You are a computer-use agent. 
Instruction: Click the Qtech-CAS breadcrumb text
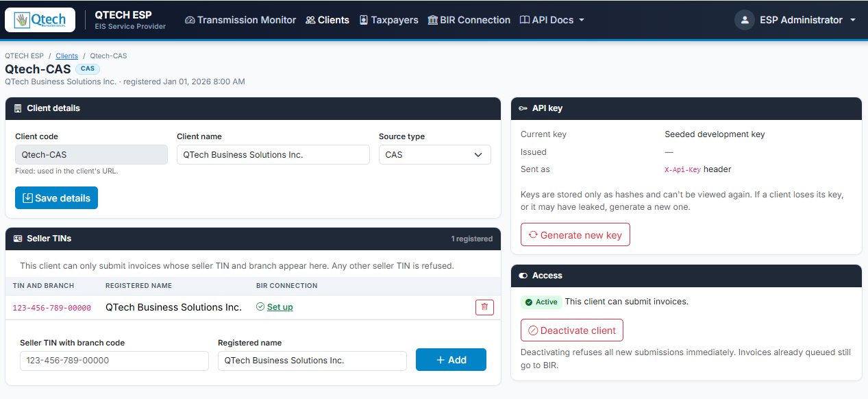click(x=108, y=56)
